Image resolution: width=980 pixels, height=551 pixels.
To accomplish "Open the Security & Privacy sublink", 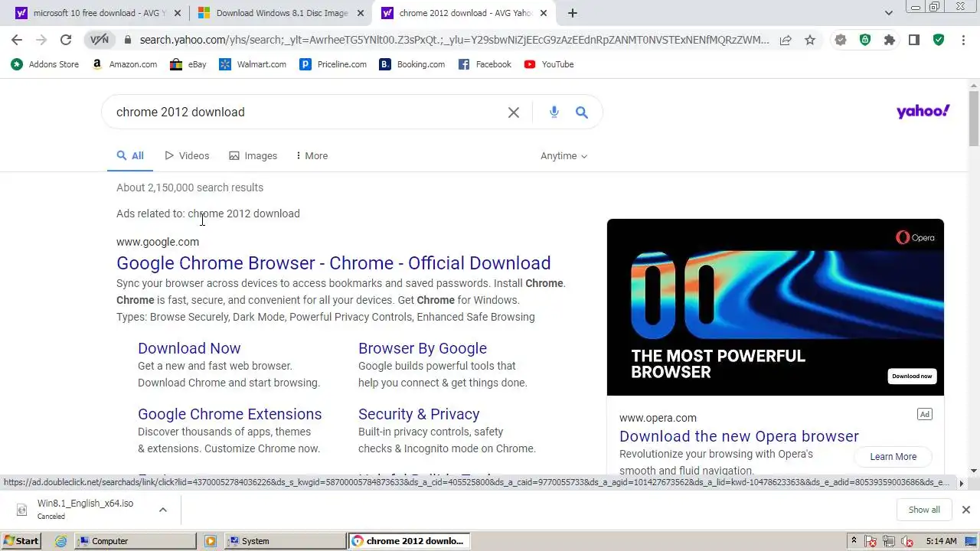I will click(419, 414).
